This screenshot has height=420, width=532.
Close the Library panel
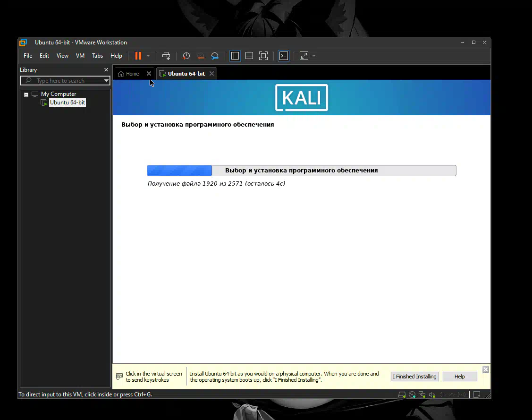pyautogui.click(x=106, y=69)
